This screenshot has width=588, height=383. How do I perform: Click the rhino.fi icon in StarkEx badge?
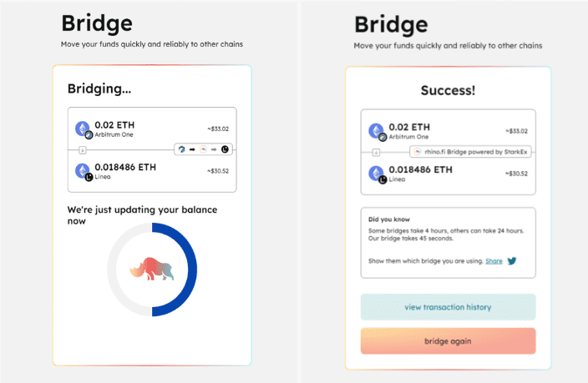click(x=418, y=152)
